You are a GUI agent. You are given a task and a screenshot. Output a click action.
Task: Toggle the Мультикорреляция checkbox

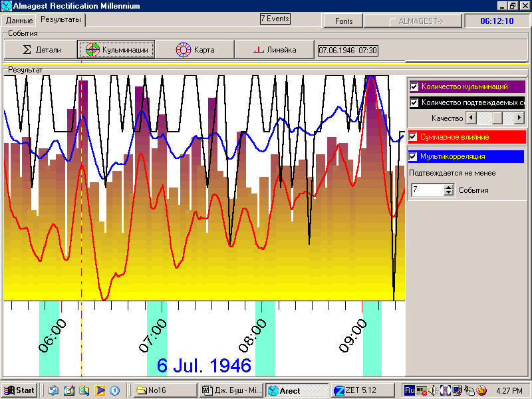(413, 156)
